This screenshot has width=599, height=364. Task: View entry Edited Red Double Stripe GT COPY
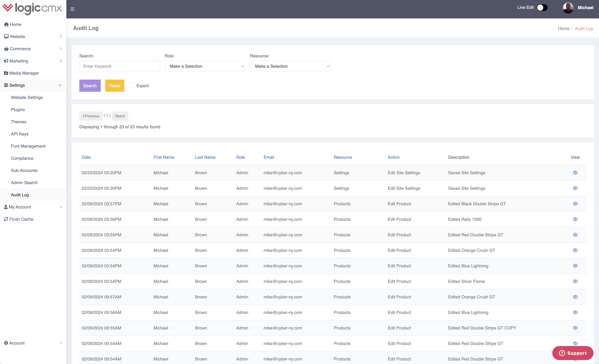tap(575, 328)
